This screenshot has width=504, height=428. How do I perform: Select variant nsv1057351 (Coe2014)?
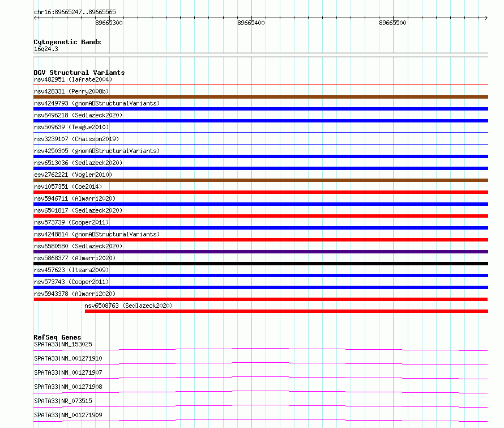(68, 187)
